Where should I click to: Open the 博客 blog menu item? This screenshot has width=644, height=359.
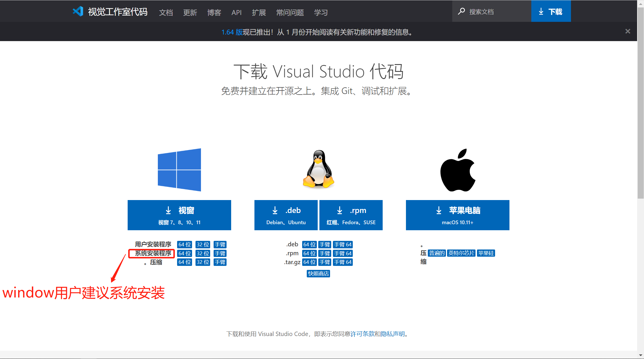click(x=214, y=12)
